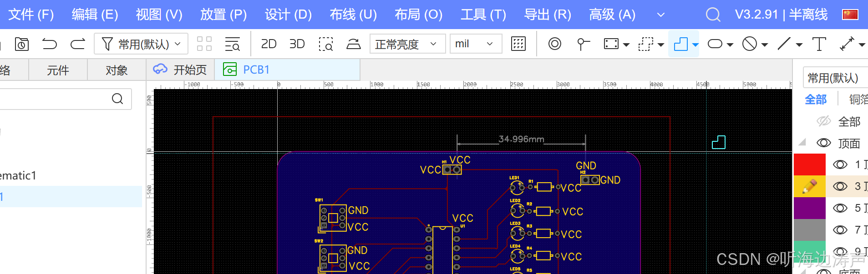Select the text tool icon
Screen dimensions: 868x274
(x=819, y=44)
